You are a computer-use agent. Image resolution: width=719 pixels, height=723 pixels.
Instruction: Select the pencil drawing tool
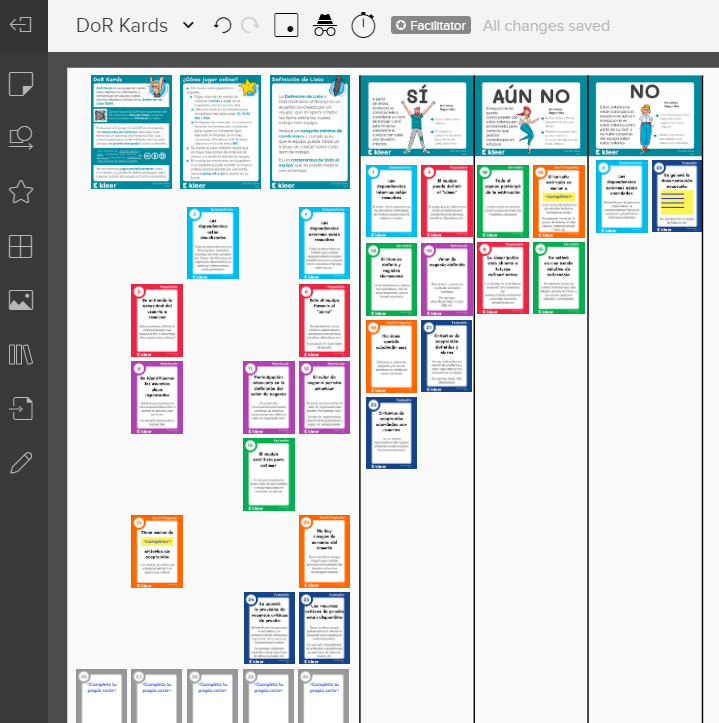(21, 462)
